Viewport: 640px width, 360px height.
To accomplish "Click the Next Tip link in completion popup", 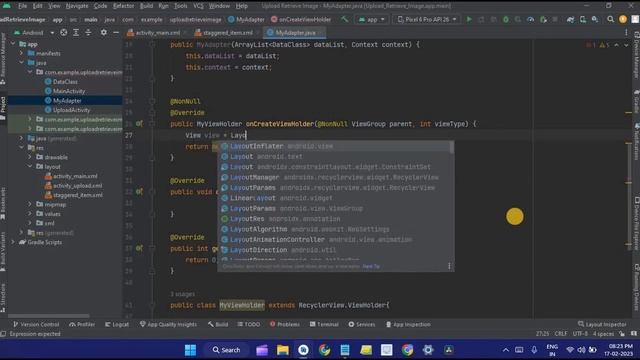I will click(371, 266).
